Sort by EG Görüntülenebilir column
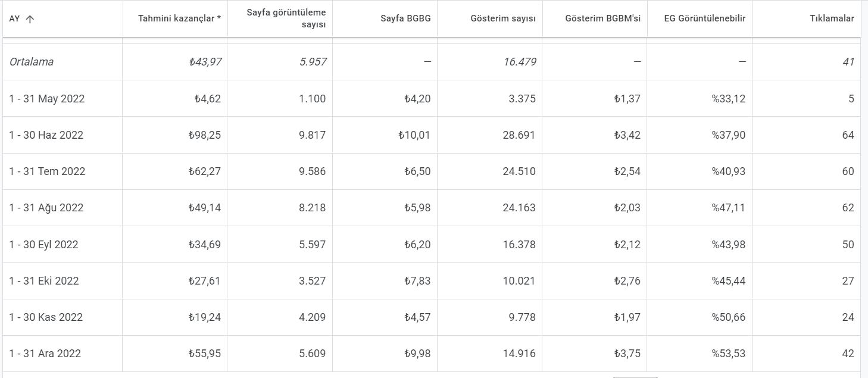868x378 pixels. click(705, 18)
